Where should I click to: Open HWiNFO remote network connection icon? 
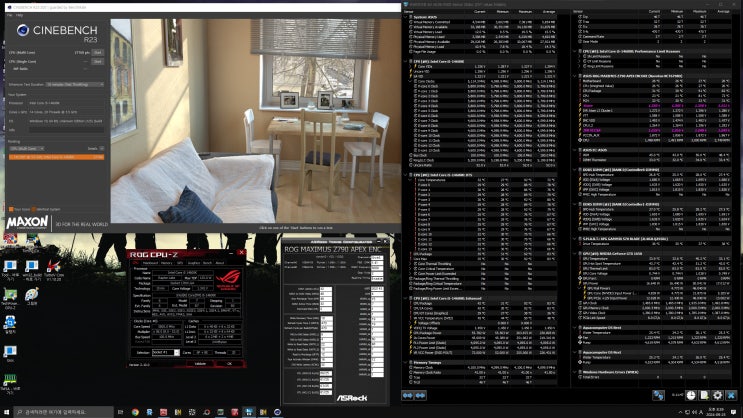(x=658, y=395)
